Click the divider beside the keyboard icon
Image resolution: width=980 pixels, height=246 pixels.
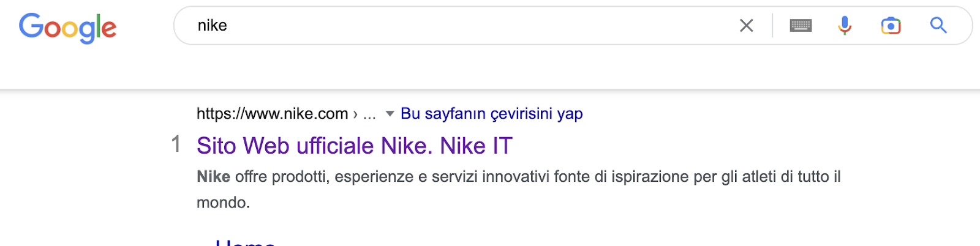[x=772, y=26]
